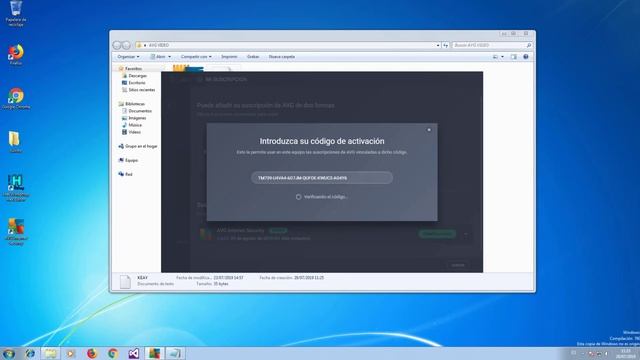This screenshot has width=640, height=360.
Task: Open the Google Chrome desktop shortcut
Action: point(16,98)
